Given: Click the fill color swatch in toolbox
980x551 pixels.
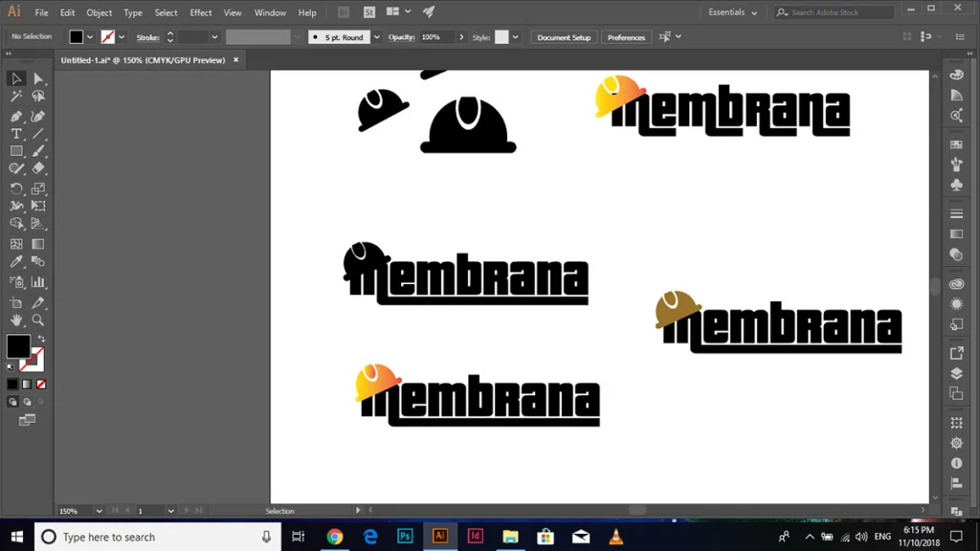Looking at the screenshot, I should pos(18,346).
